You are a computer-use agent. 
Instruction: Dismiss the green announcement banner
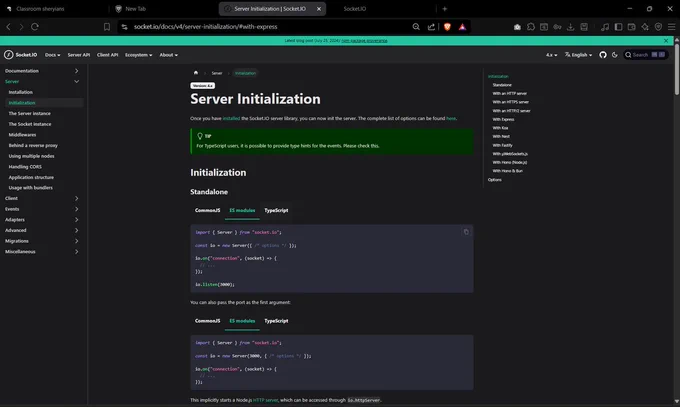(666, 41)
